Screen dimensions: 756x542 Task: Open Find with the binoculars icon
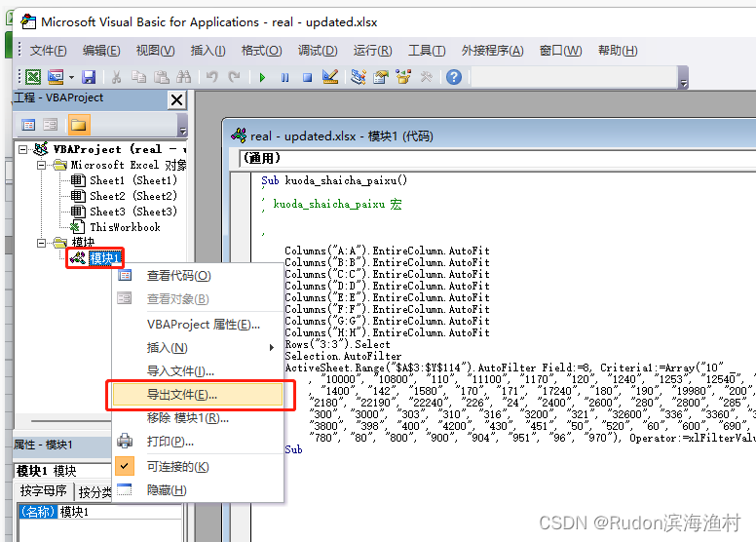184,77
